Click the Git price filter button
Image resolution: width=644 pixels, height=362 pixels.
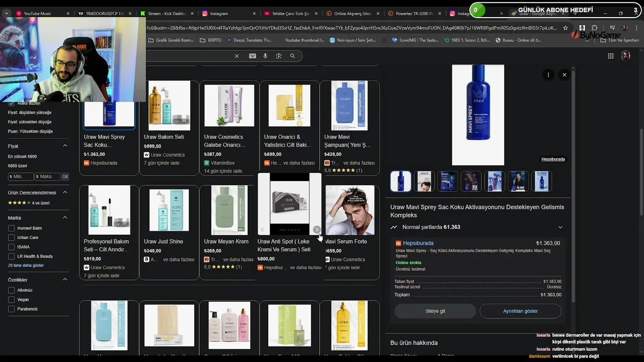(65, 176)
